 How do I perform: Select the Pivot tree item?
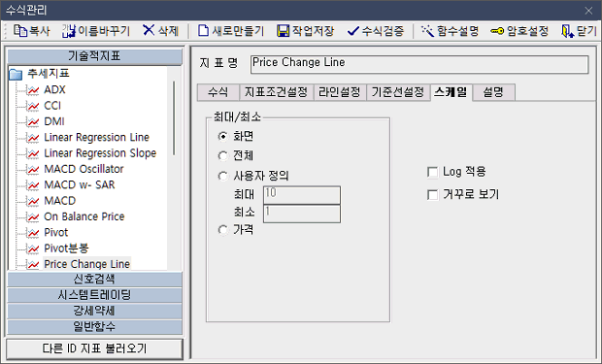coord(56,233)
